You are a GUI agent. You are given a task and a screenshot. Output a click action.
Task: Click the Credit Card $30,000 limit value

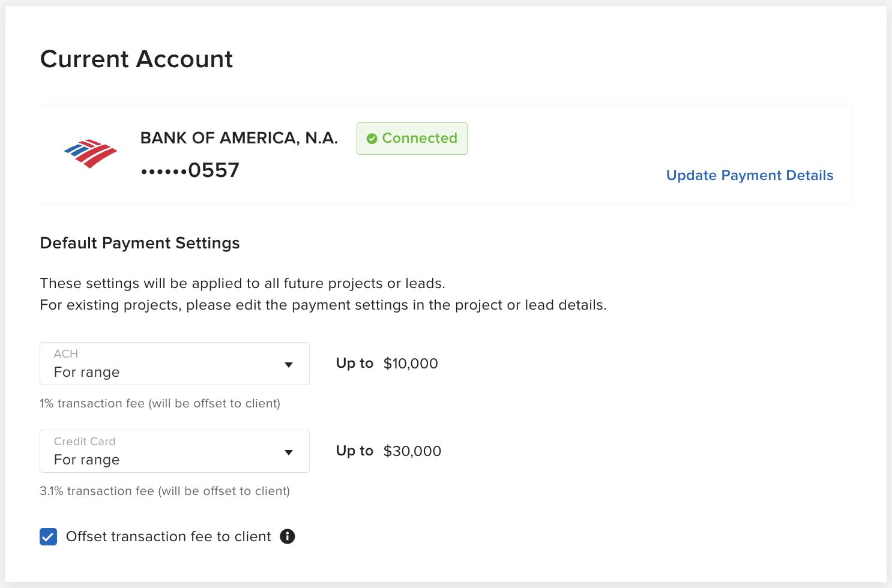(x=412, y=451)
